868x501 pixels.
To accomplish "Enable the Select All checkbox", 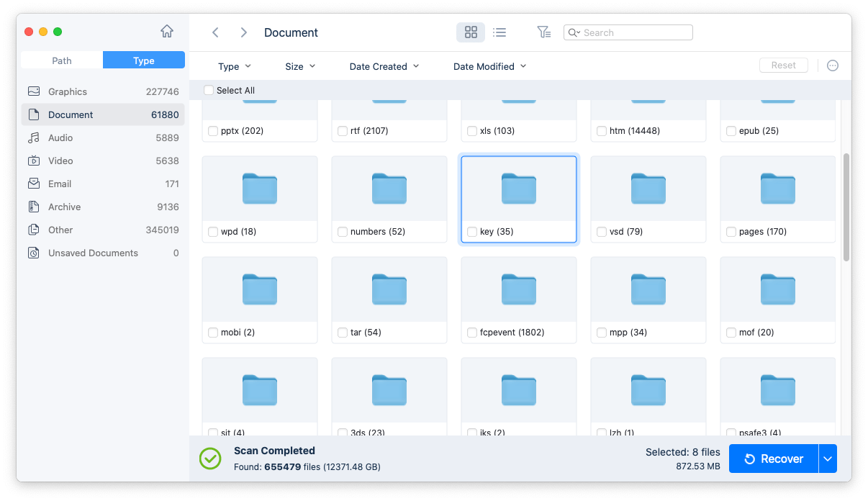I will 209,90.
